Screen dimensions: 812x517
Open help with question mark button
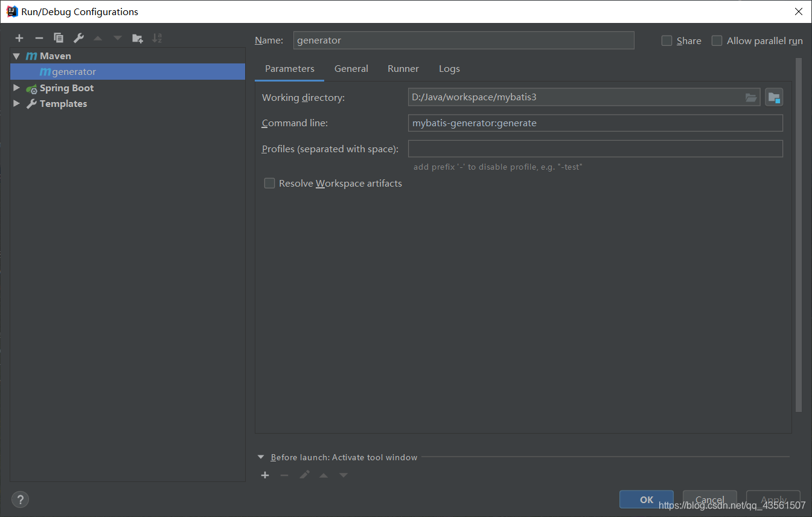pyautogui.click(x=20, y=499)
